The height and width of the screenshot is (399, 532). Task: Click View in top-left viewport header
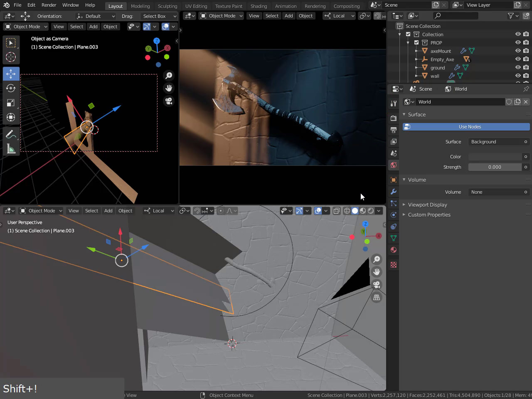click(x=59, y=27)
